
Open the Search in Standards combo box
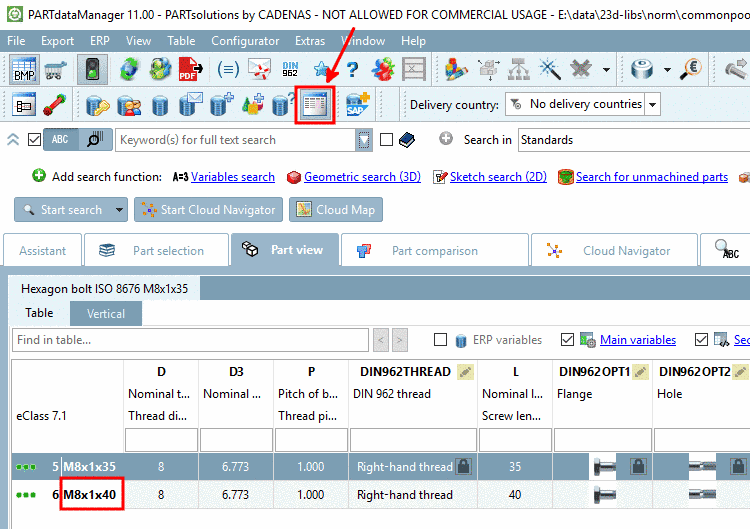tap(634, 140)
